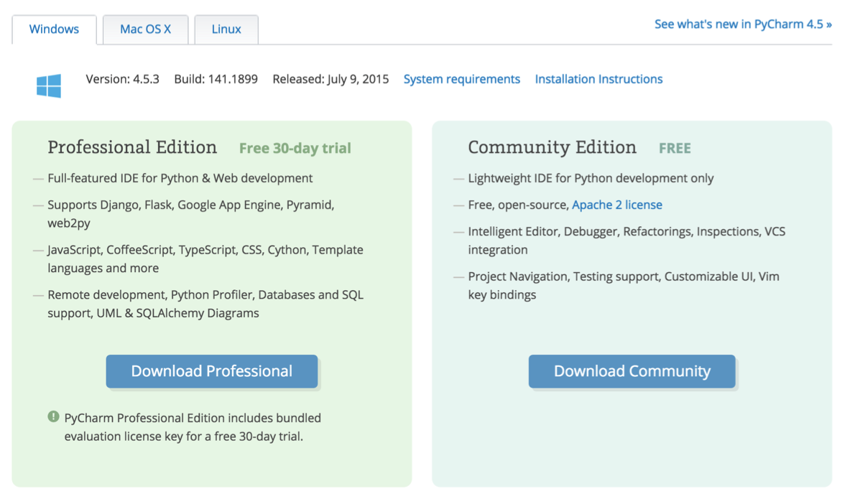
Task: Open the Linux tab
Action: point(226,29)
